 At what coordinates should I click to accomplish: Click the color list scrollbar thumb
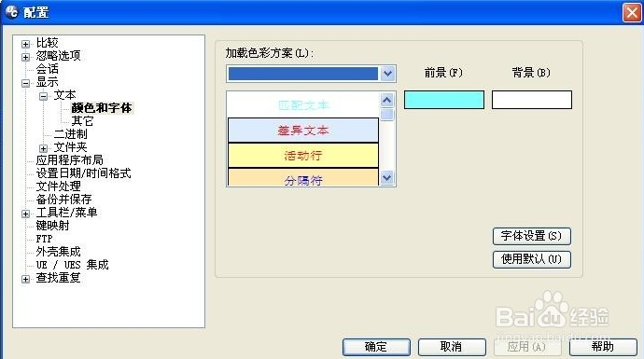point(387,115)
